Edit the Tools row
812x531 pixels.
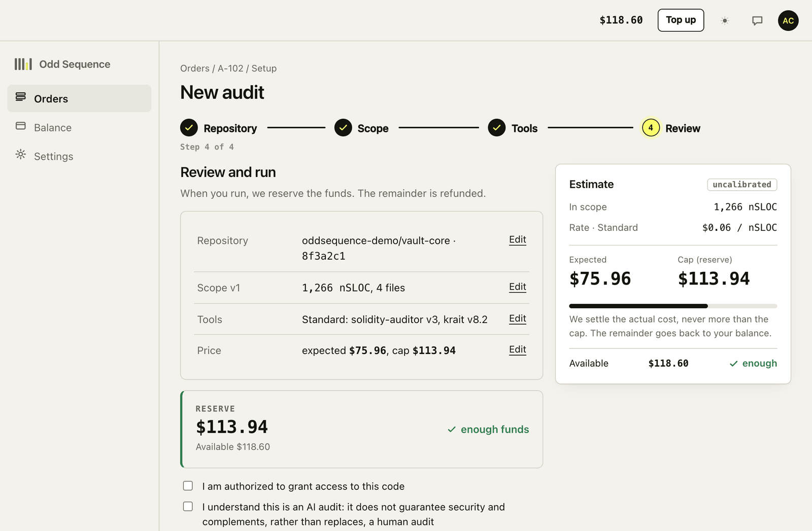pyautogui.click(x=518, y=318)
